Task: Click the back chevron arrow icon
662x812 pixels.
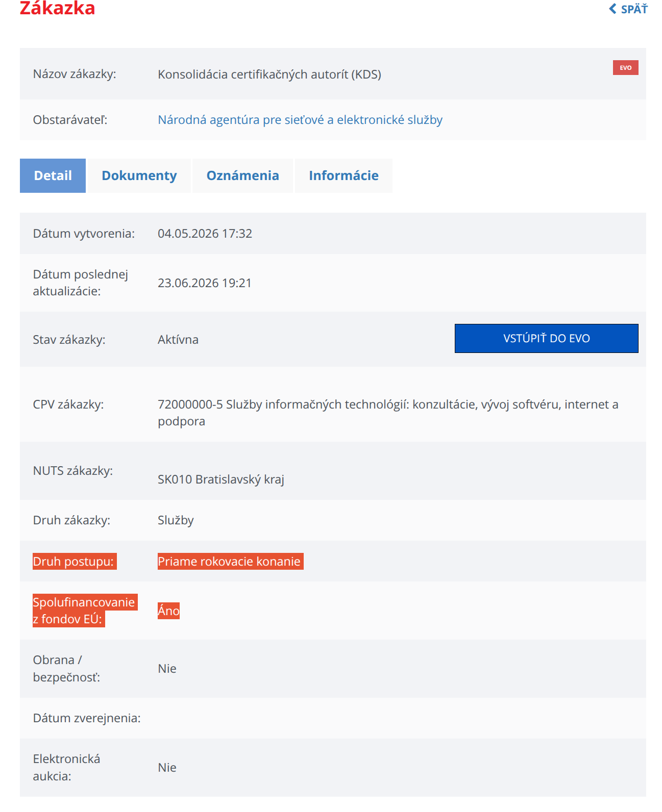Action: click(612, 9)
